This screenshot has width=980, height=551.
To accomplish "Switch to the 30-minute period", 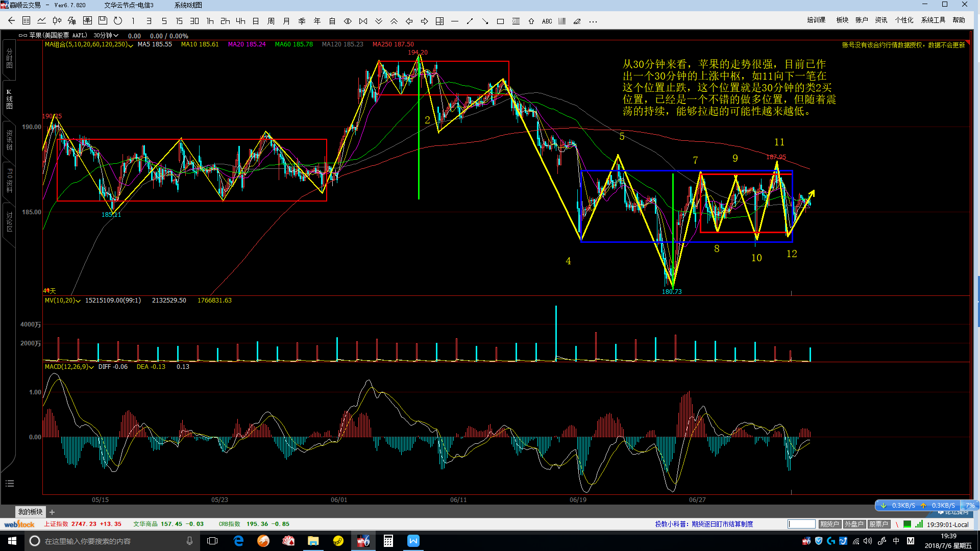I will (x=194, y=21).
